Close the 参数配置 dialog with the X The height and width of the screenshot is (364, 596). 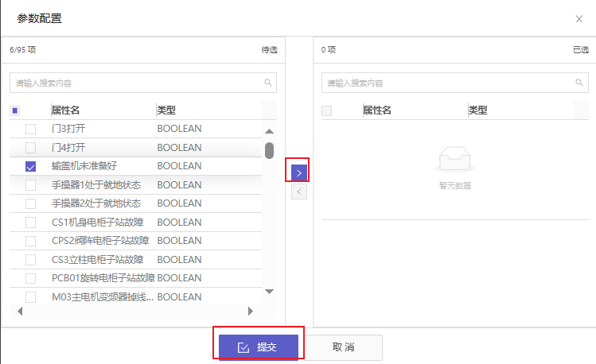coord(579,19)
